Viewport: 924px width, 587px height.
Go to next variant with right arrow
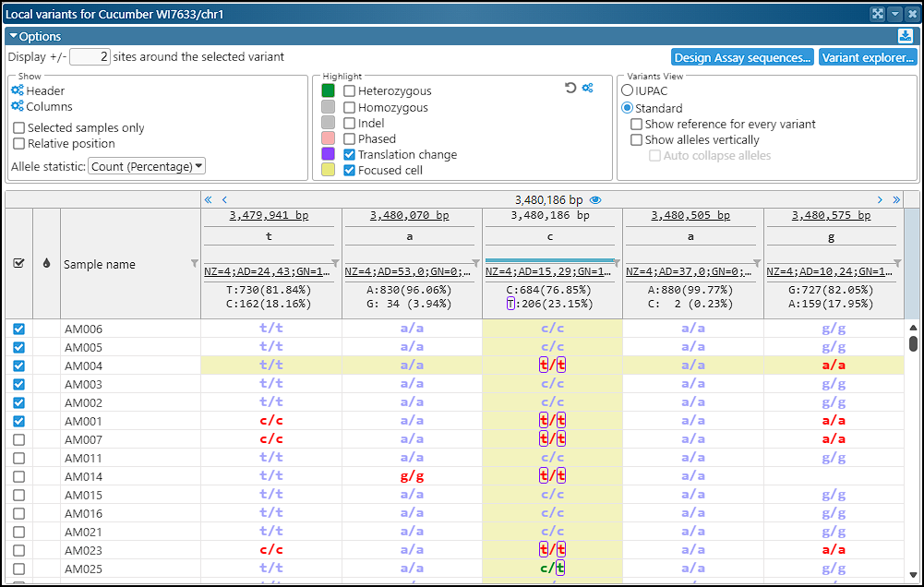coord(880,199)
